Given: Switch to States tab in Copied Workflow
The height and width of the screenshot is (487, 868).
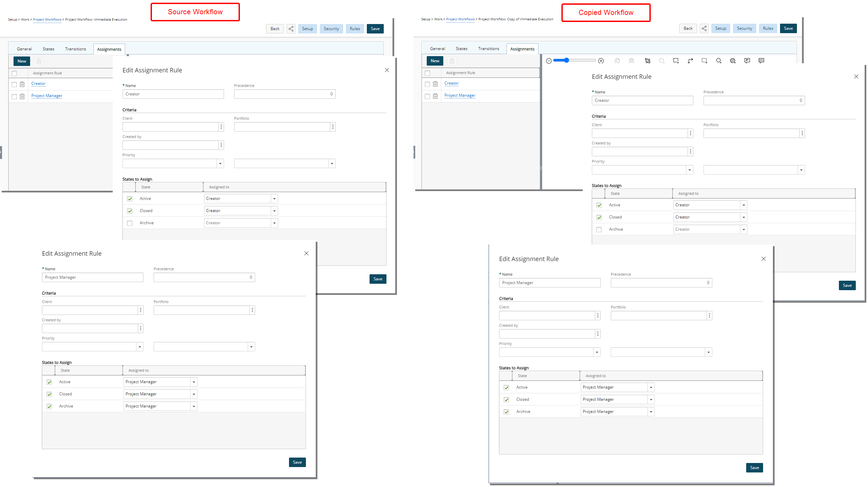Looking at the screenshot, I should tap(462, 49).
